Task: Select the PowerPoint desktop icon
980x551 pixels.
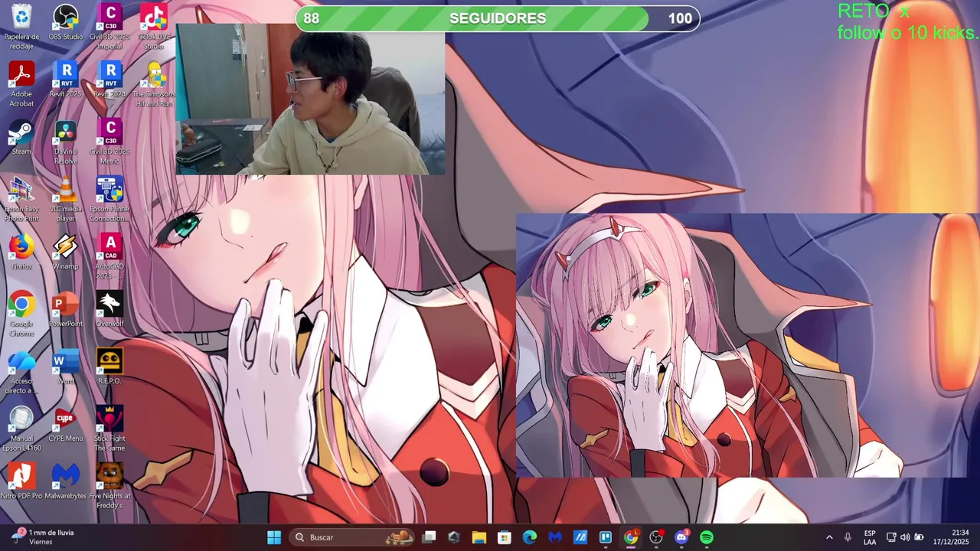Action: click(66, 309)
